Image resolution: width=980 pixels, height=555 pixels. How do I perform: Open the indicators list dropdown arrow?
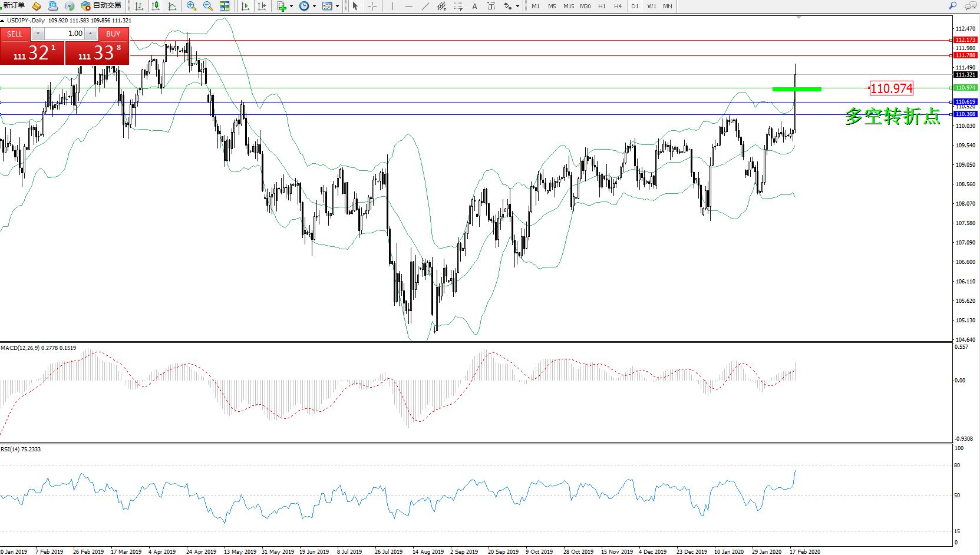coord(291,6)
